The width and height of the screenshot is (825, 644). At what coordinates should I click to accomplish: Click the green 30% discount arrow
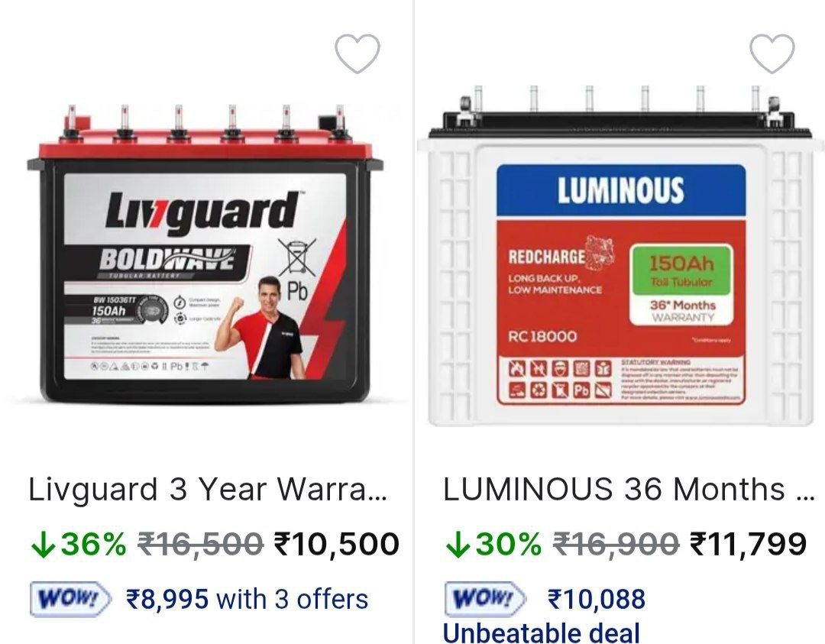tap(457, 544)
